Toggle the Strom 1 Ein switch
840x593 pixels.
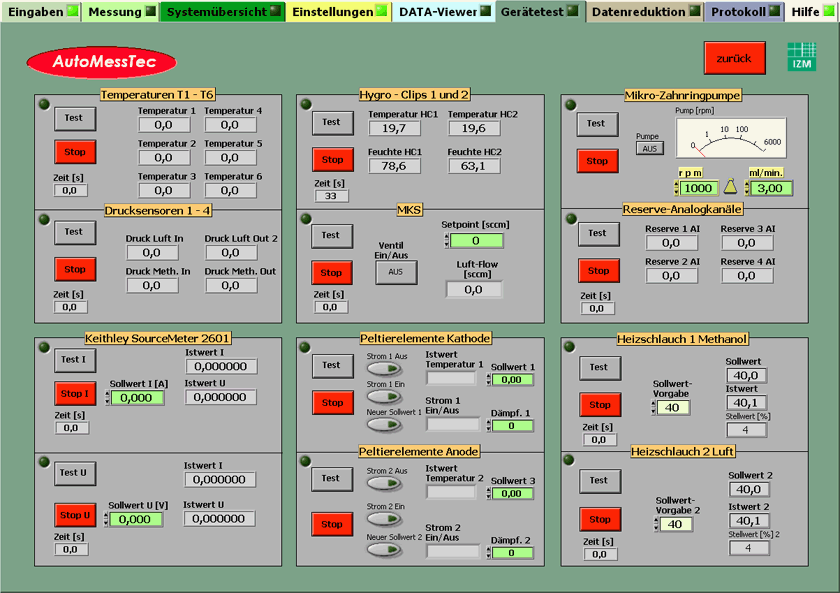(x=384, y=396)
